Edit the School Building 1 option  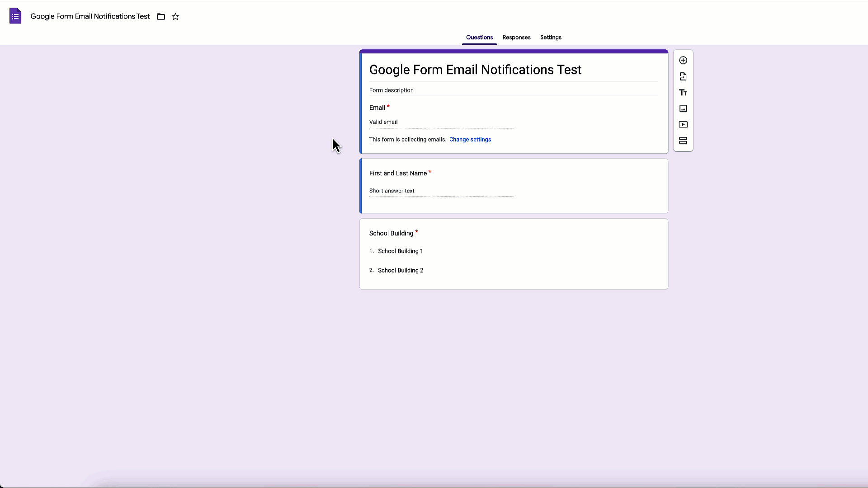[400, 251]
